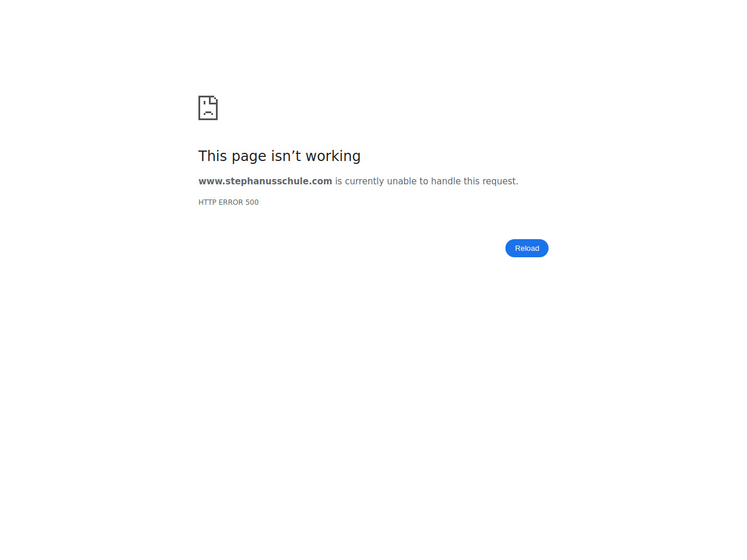Click the word "This" in the heading
The image size is (747, 560).
(212, 156)
